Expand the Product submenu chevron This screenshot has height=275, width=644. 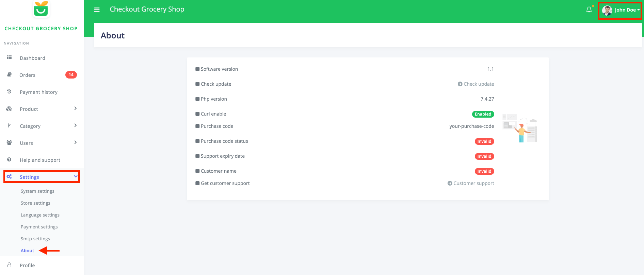click(76, 108)
